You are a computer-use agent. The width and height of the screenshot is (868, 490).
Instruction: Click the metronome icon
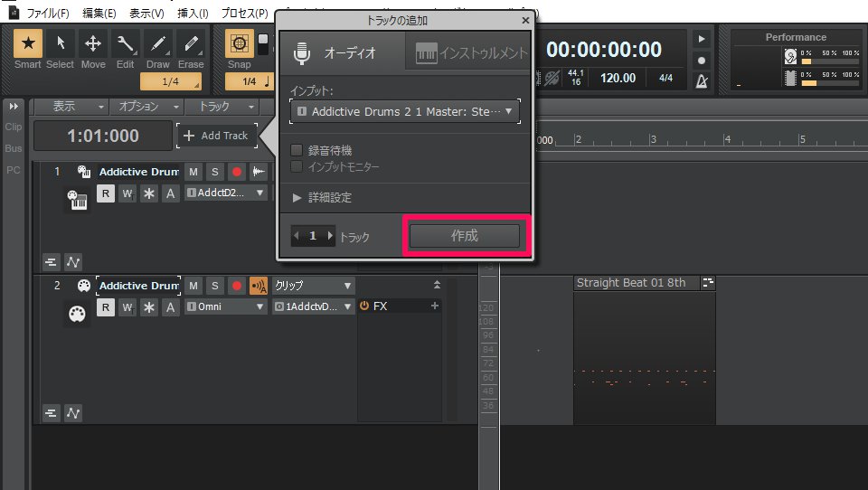(x=702, y=82)
